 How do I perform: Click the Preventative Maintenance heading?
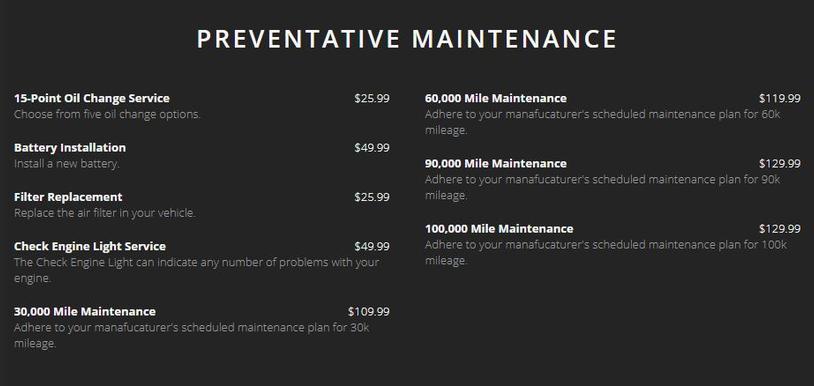tap(406, 39)
